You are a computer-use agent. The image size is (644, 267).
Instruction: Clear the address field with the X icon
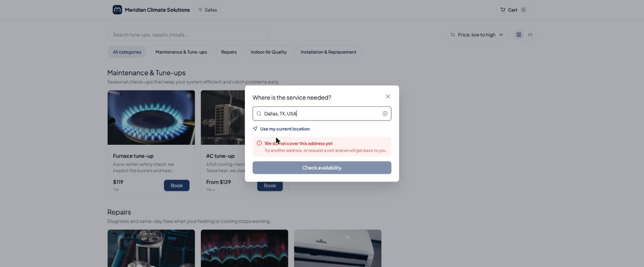tap(385, 114)
